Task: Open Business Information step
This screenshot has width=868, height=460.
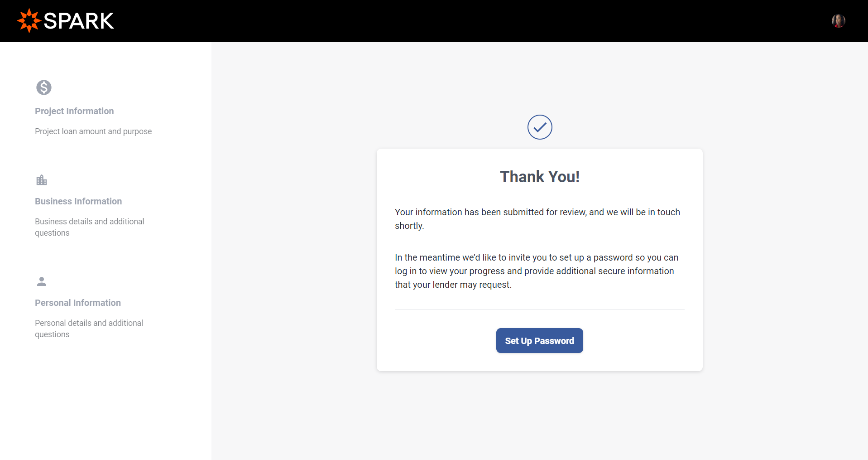Action: tap(78, 201)
